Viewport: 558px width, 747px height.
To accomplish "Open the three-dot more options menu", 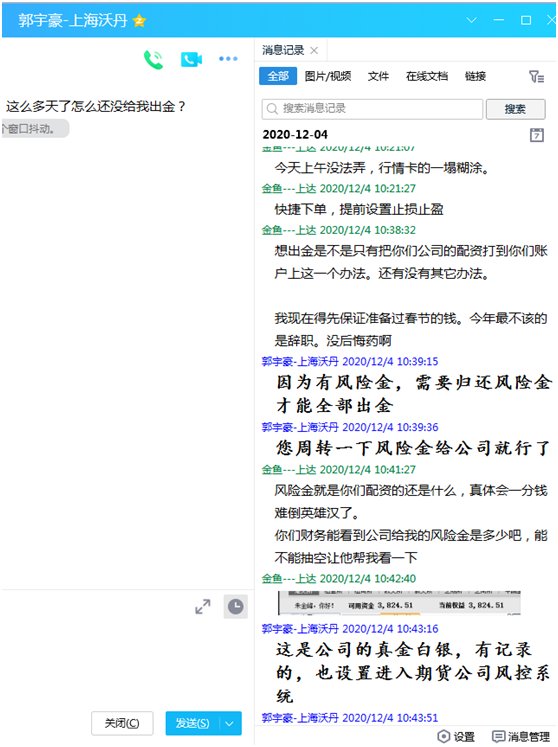I will (x=228, y=59).
